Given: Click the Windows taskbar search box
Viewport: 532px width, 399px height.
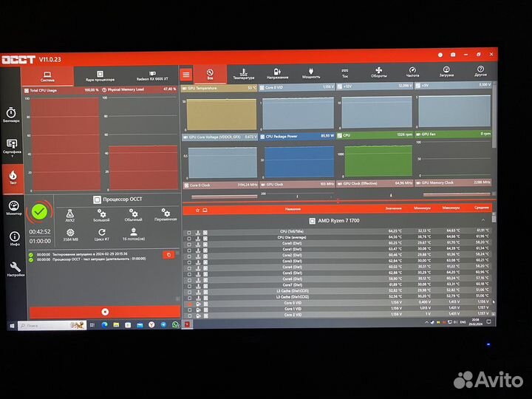Looking at the screenshot, I should (52, 325).
